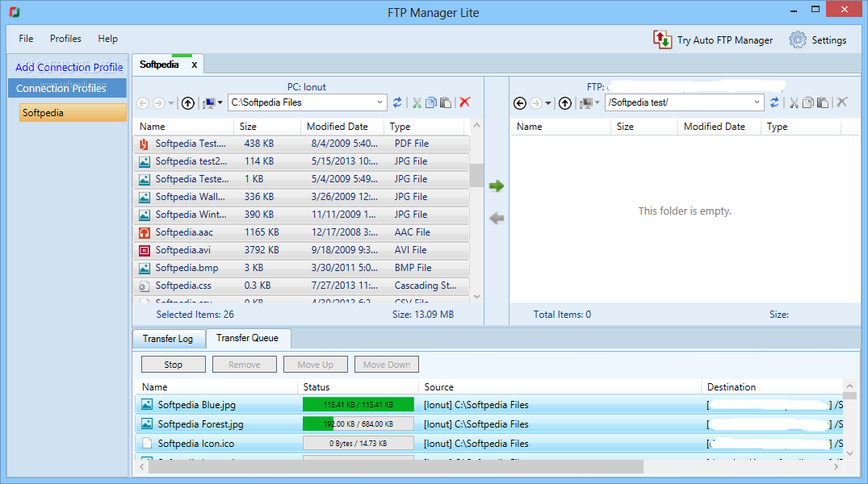Viewport: 868px width, 484px height.
Task: Select Connection Profiles header
Action: (x=68, y=88)
